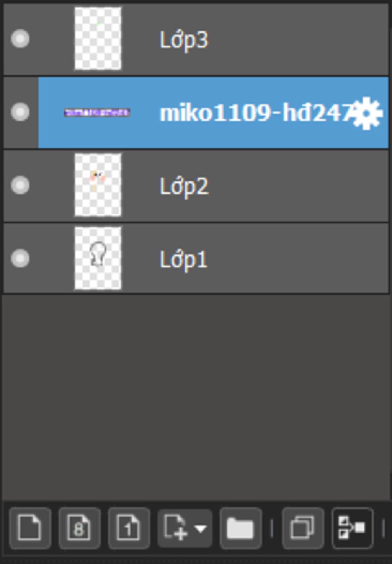
Task: Hide the Lớp3 layer
Action: pos(20,39)
